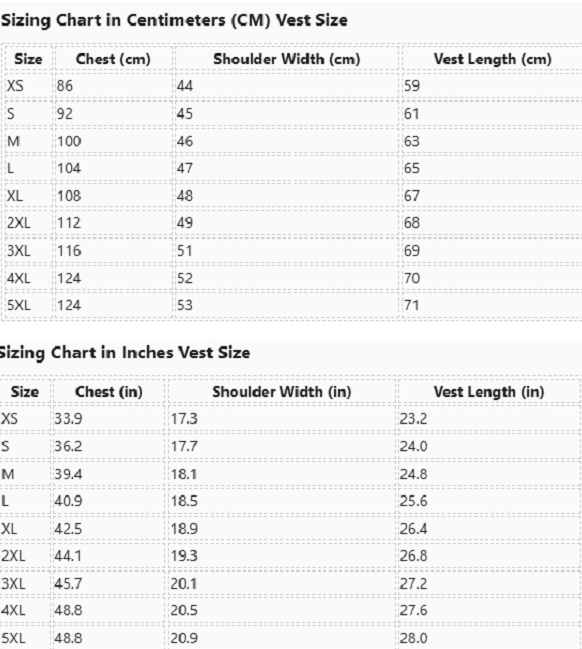Click the 4XL chest value 124
This screenshot has height=649, width=582.
[x=69, y=278]
